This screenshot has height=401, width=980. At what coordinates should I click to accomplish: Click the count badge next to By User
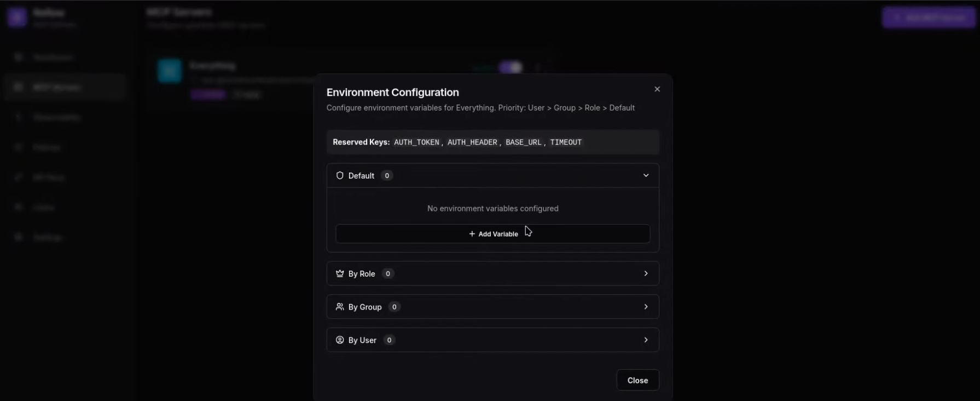click(389, 340)
